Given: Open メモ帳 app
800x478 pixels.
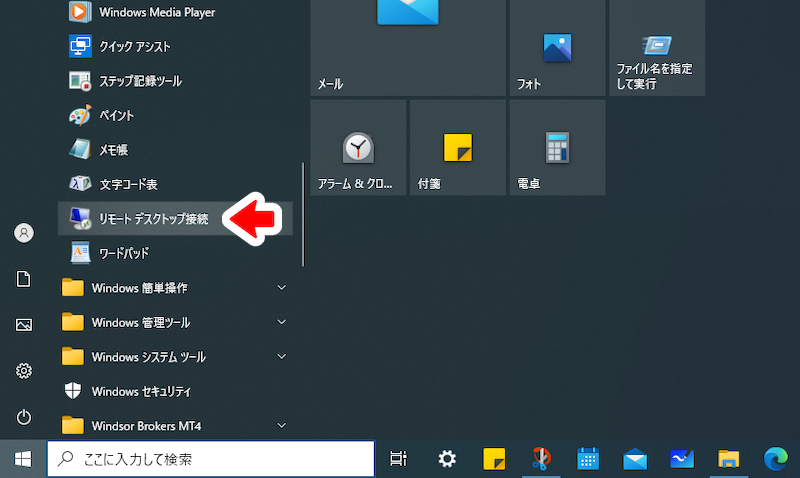Looking at the screenshot, I should click(x=175, y=149).
